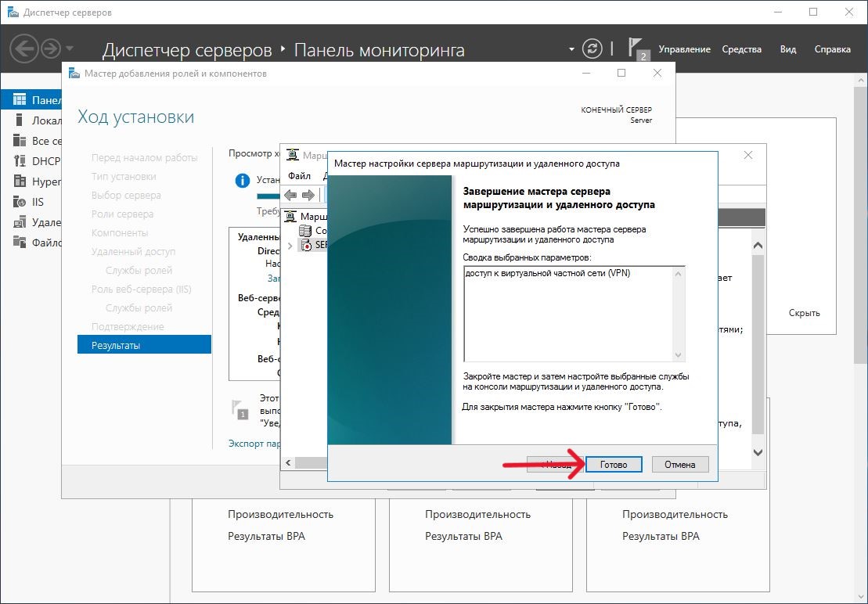Click back arrow in routing console toolbar
Viewport: 868px width, 604px height.
coord(290,195)
